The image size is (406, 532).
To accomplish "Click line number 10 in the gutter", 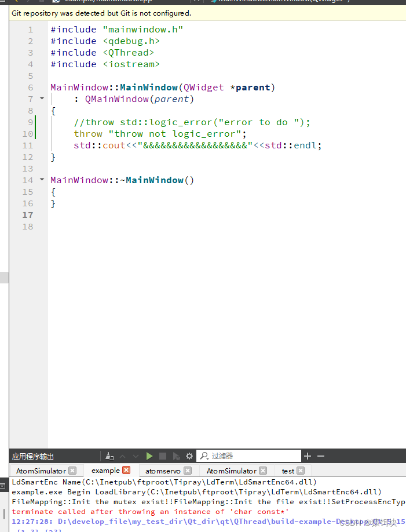I will 28,134.
